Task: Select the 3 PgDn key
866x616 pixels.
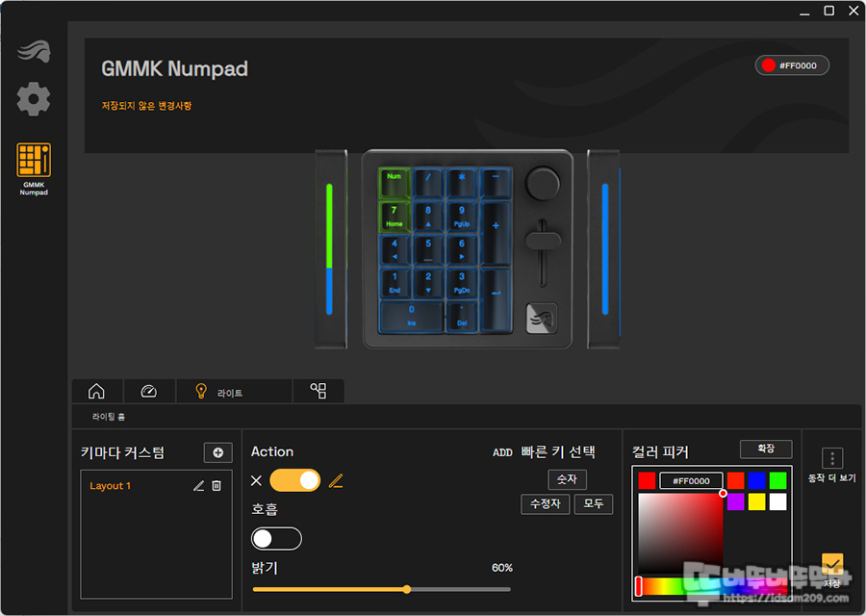Action: click(x=462, y=282)
